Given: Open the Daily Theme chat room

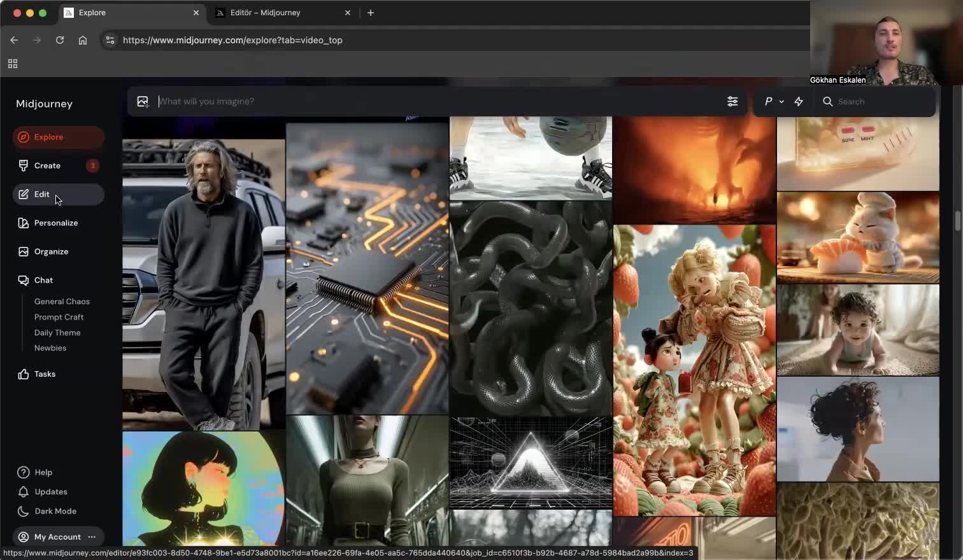Looking at the screenshot, I should tap(57, 333).
